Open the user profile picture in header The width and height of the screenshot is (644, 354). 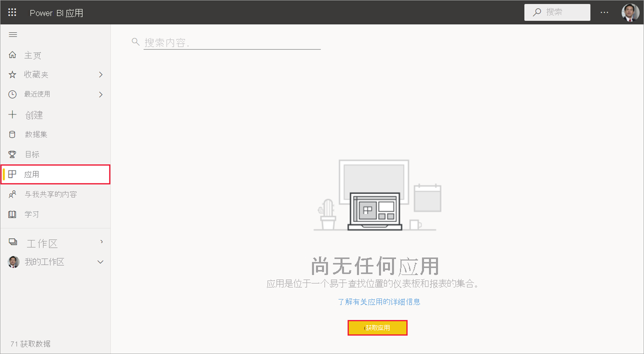coord(630,12)
